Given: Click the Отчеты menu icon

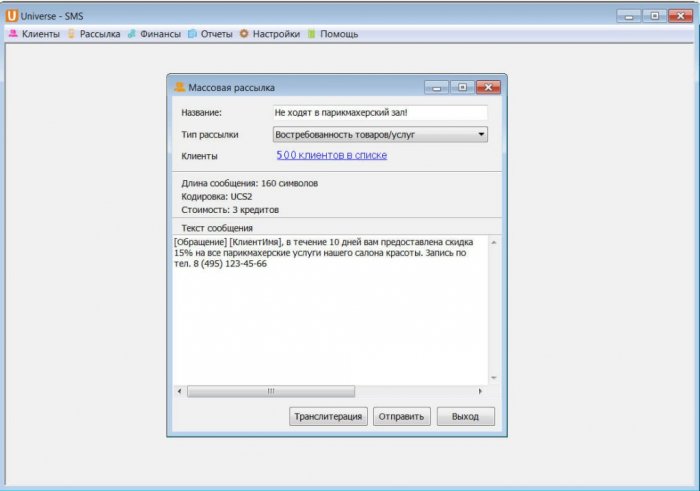Looking at the screenshot, I should click(x=192, y=34).
